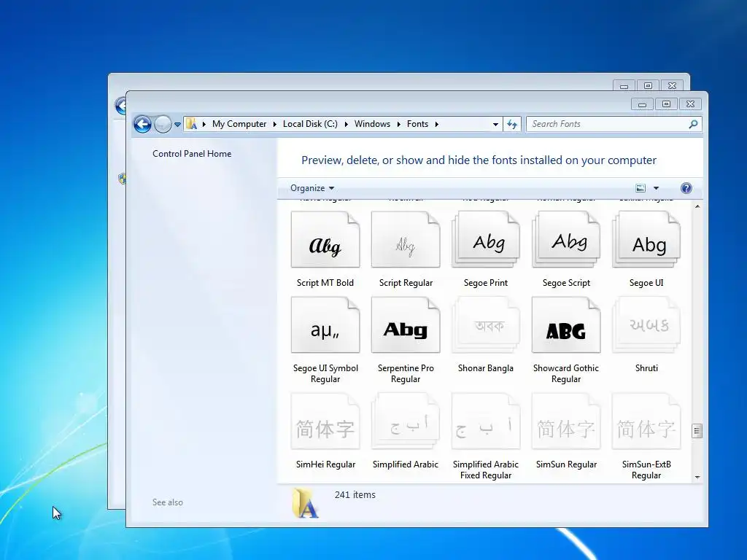The image size is (747, 560).
Task: Click the Showcard Gothic Regular label
Action: 566,374
